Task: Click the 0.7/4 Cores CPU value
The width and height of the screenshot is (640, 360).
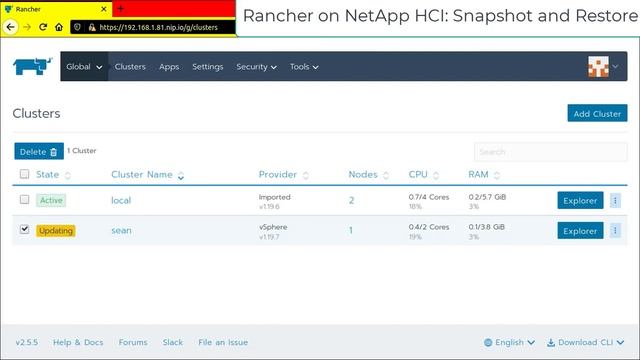Action: (x=429, y=197)
